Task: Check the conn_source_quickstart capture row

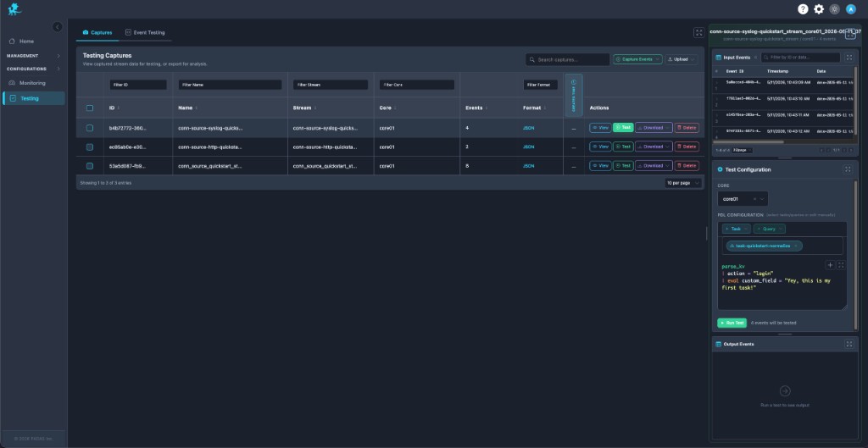Action: 90,165
